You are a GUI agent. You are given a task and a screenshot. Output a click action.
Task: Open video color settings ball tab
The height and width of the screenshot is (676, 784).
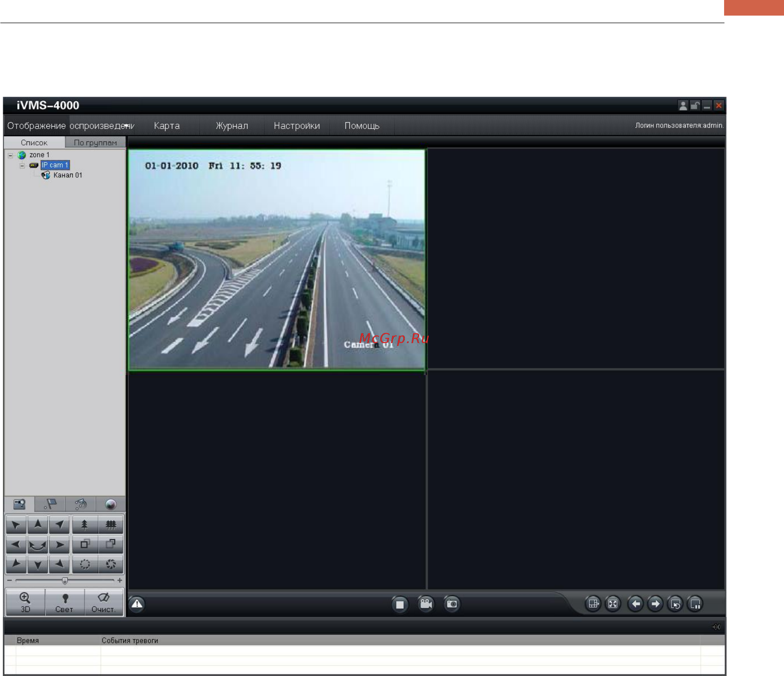pos(111,504)
